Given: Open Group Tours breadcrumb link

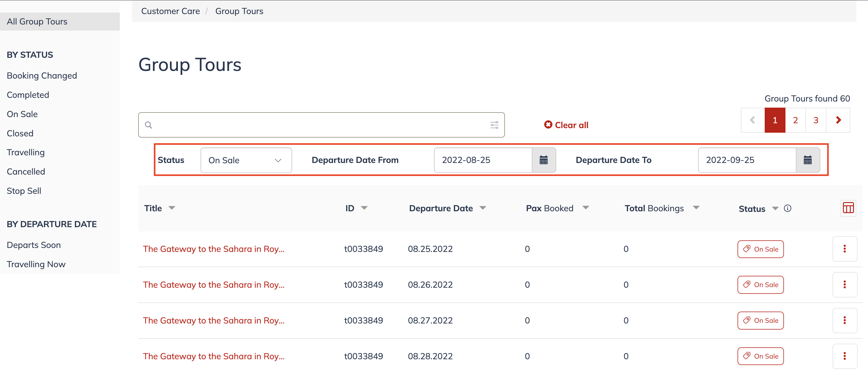Looking at the screenshot, I should tap(239, 11).
